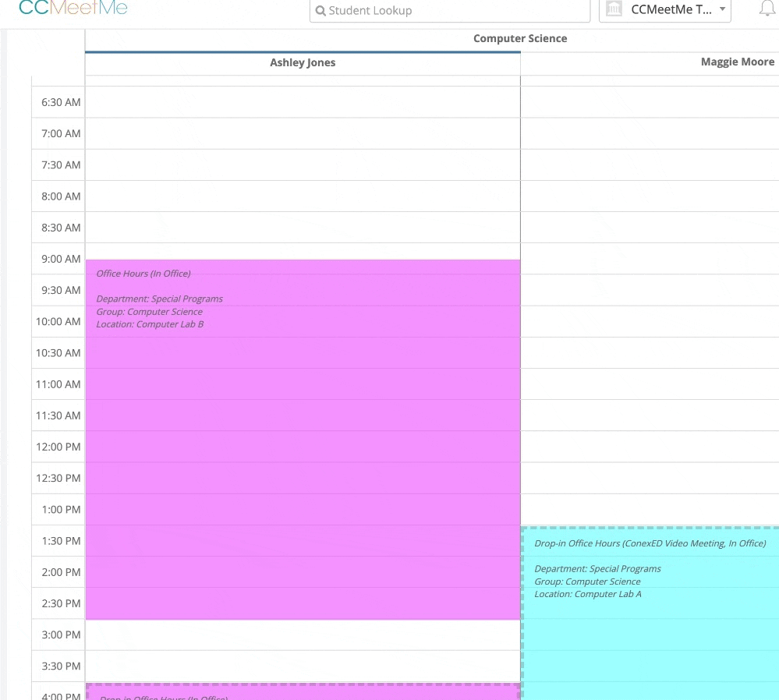Select the Maggie Moore column header
The width and height of the screenshot is (779, 700).
pyautogui.click(x=737, y=62)
